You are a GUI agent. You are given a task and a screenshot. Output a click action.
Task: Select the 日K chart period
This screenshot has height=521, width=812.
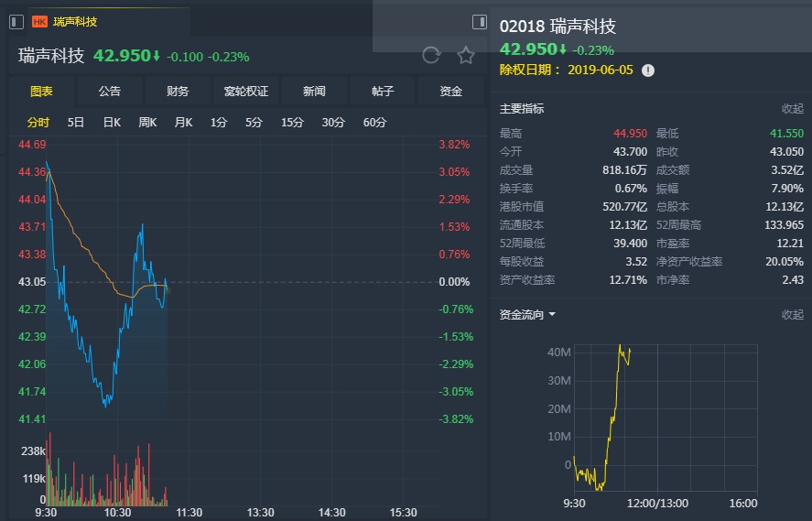tap(112, 123)
